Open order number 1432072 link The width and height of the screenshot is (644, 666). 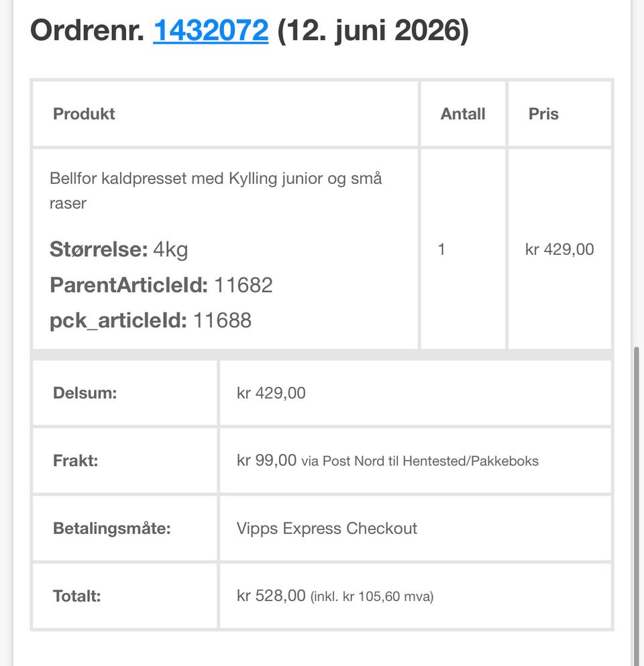tap(210, 31)
